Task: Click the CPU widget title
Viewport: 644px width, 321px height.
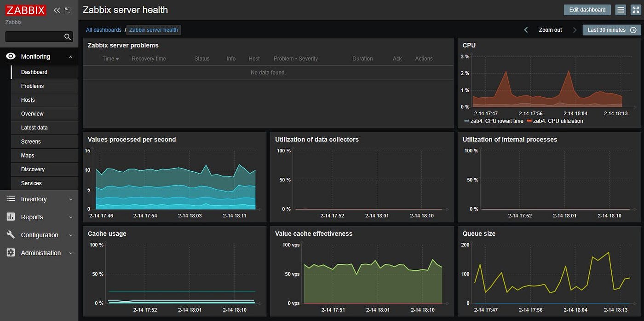Action: point(469,45)
